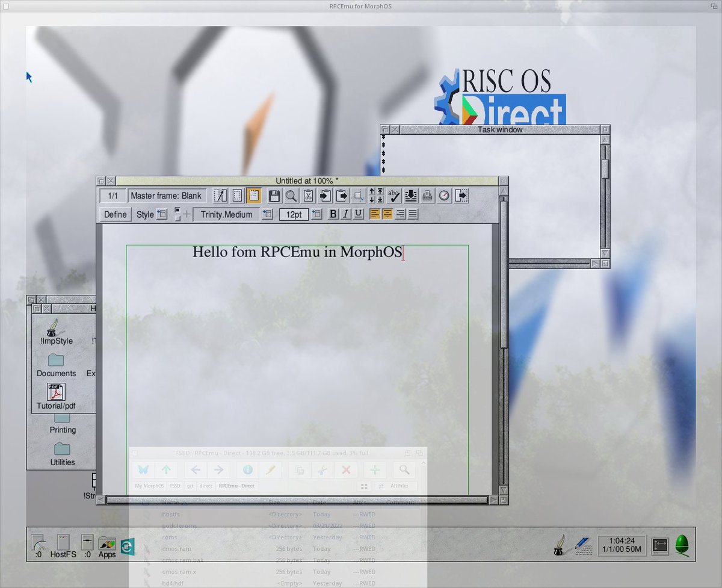
Task: Click the document horizontal scrollbar
Action: click(298, 500)
